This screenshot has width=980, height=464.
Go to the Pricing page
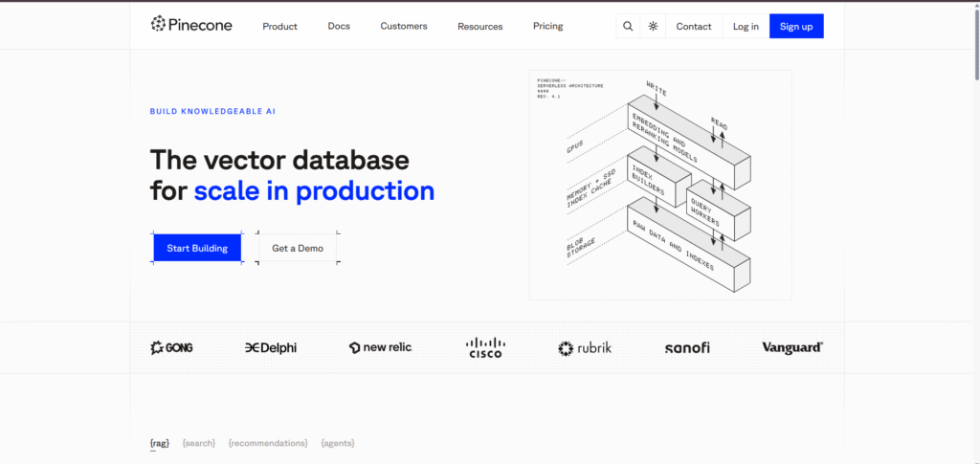coord(547,26)
